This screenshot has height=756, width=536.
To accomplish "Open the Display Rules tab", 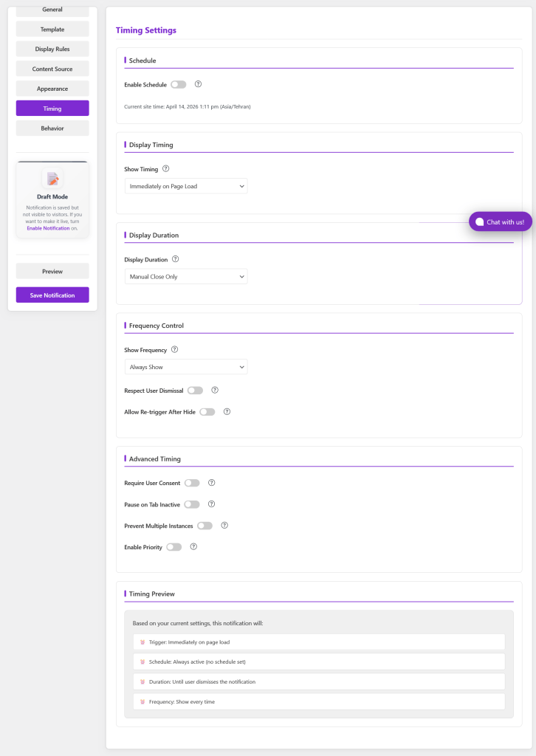I will click(52, 49).
